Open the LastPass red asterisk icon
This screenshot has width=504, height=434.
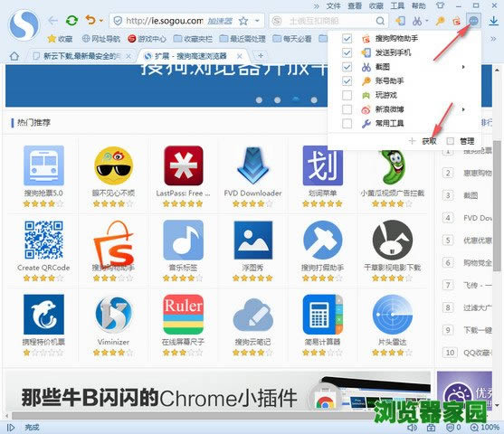(x=184, y=165)
